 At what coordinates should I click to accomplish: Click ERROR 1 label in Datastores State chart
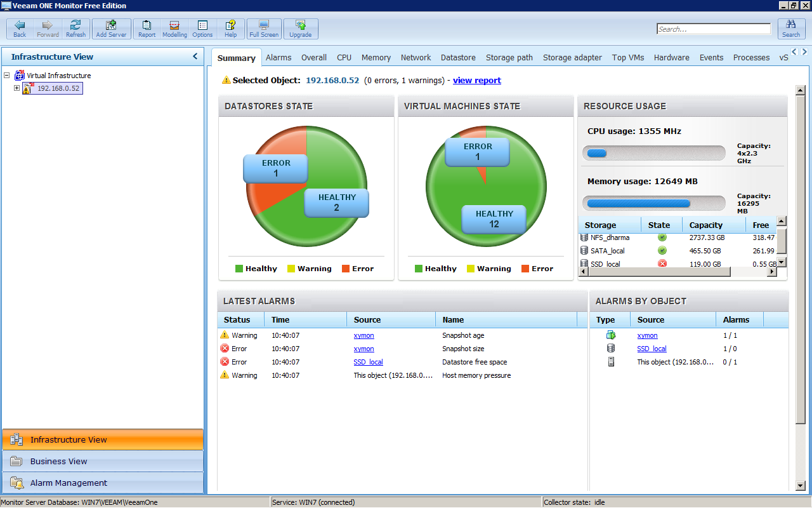pyautogui.click(x=276, y=168)
